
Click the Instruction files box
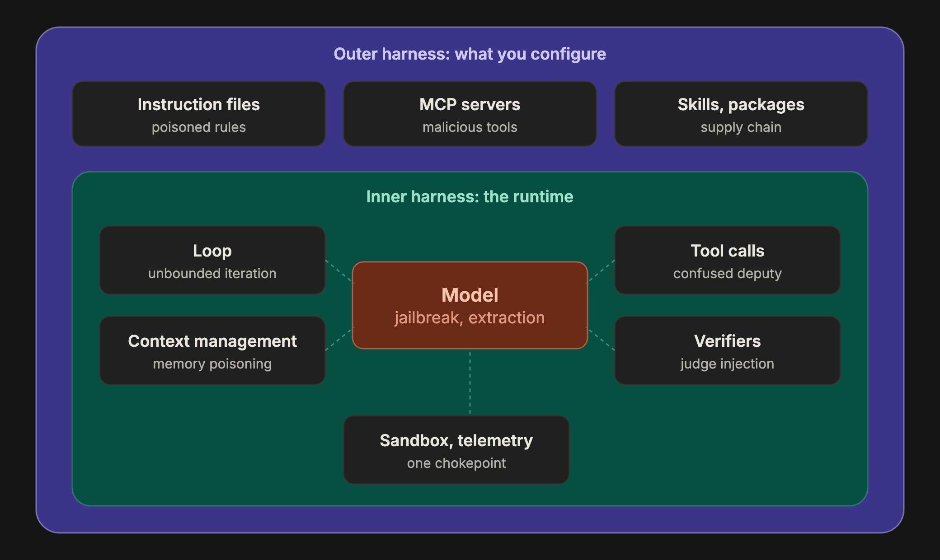pyautogui.click(x=199, y=114)
